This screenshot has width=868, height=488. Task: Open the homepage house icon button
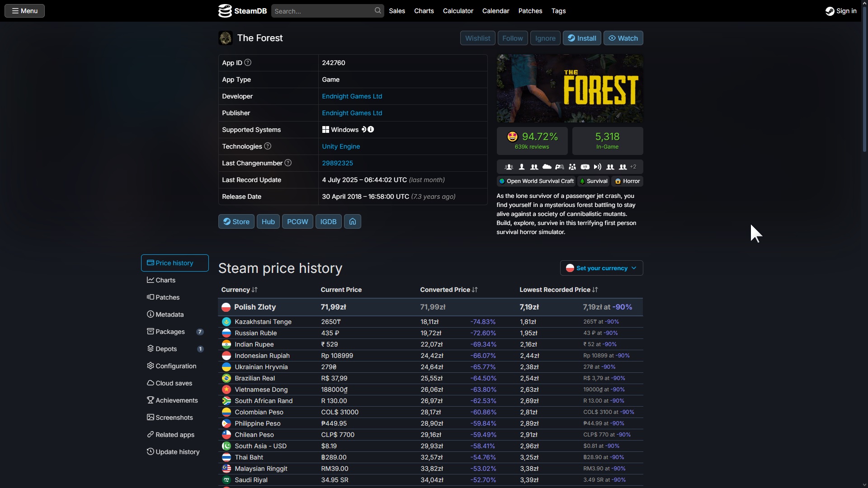point(352,221)
